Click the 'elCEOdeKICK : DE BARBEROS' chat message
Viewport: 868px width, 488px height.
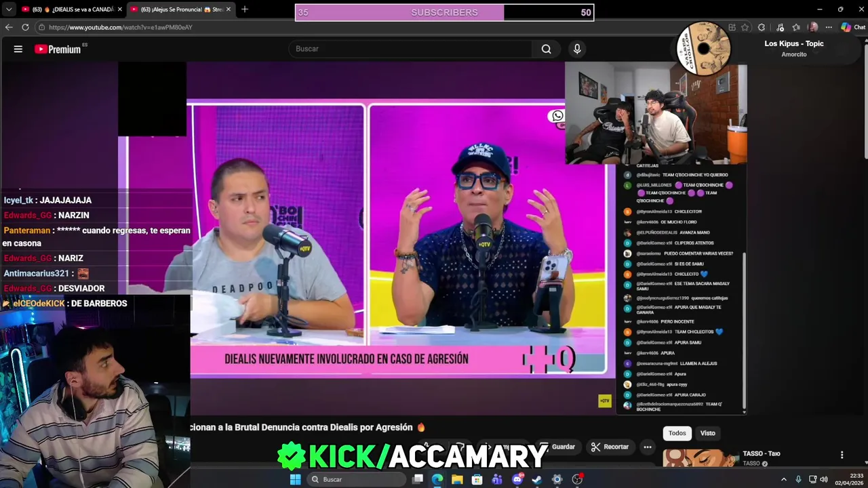click(65, 304)
